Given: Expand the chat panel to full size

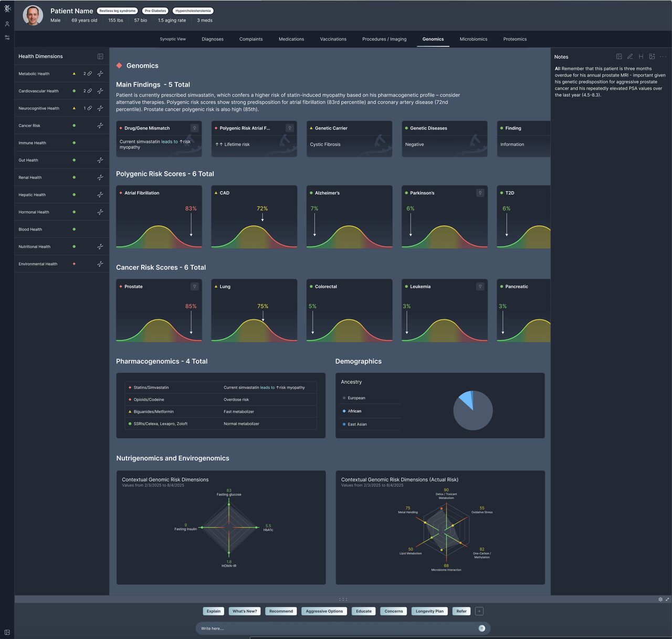Looking at the screenshot, I should click(668, 600).
